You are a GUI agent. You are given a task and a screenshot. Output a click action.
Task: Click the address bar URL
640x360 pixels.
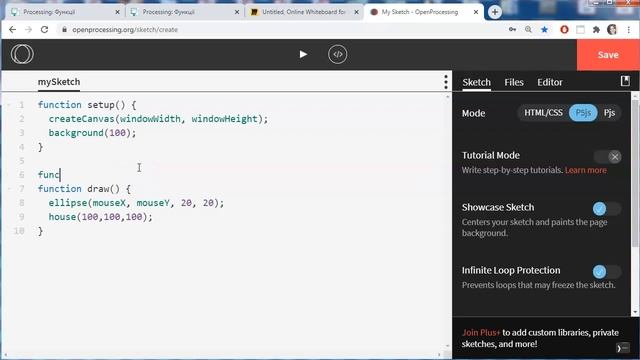[x=125, y=29]
